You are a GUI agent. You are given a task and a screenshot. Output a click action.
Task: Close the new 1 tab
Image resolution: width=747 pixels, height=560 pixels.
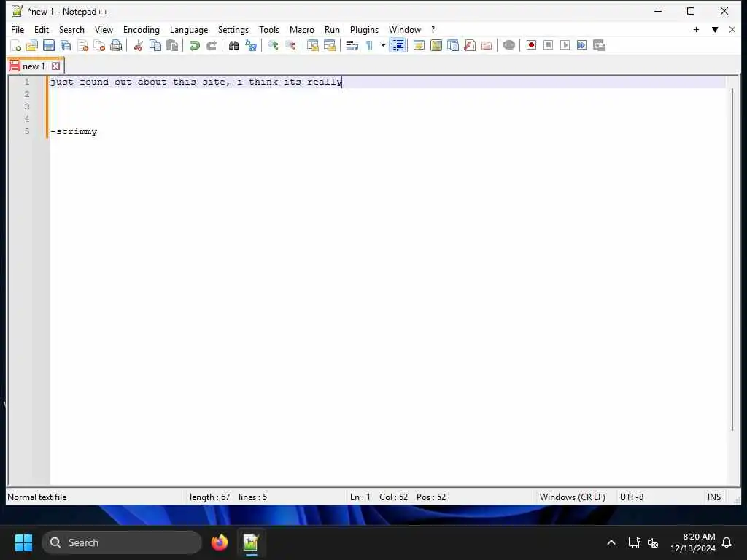[x=55, y=66]
